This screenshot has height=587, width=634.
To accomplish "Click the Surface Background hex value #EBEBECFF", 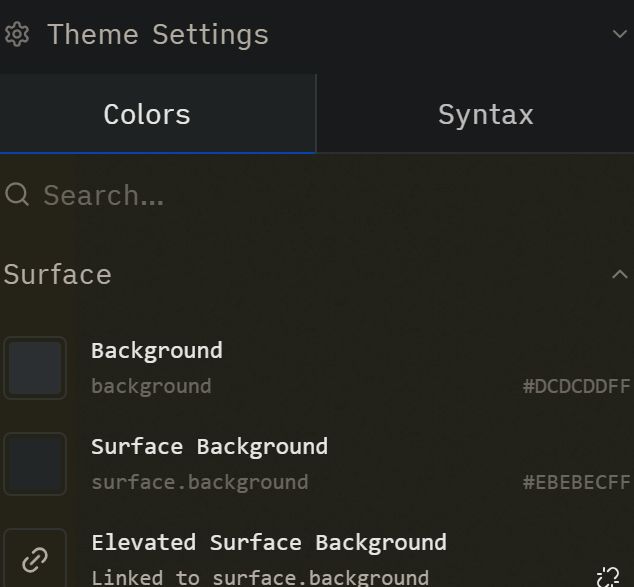I will [576, 482].
